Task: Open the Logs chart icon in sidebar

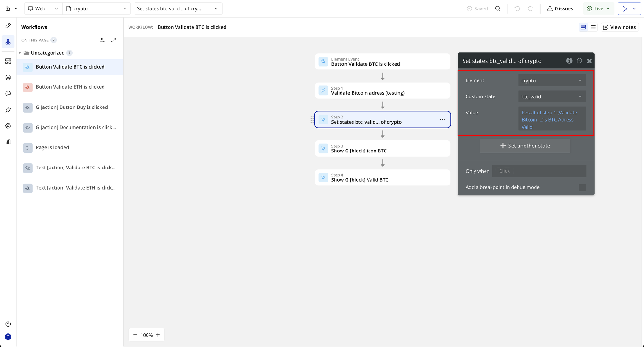Action: tap(8, 142)
